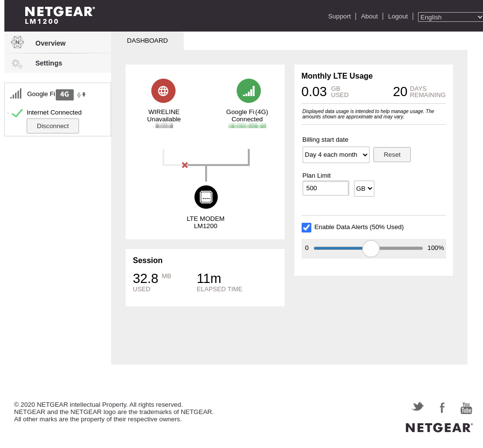Open the YouTube icon in footer
The width and height of the screenshot is (483, 448).
pos(466,408)
